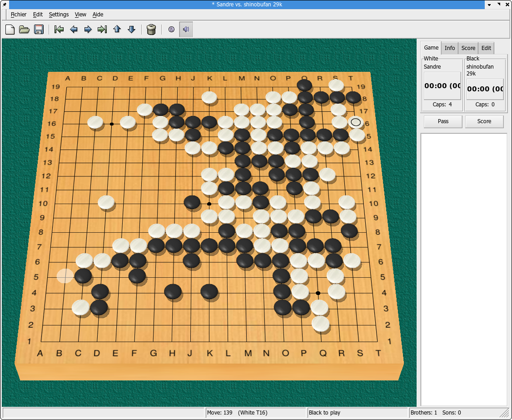
Task: Open the Settings menu
Action: 59,15
